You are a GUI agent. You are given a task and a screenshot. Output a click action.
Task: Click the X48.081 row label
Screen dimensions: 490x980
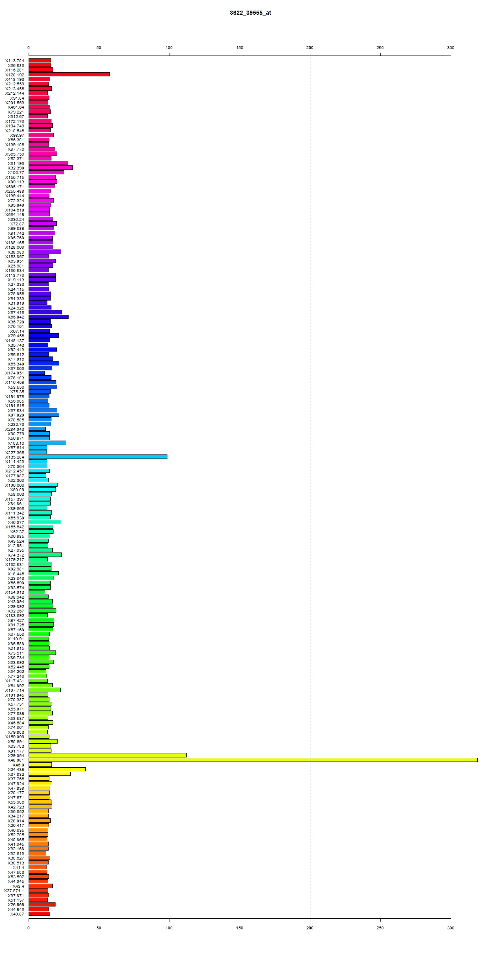(x=16, y=760)
